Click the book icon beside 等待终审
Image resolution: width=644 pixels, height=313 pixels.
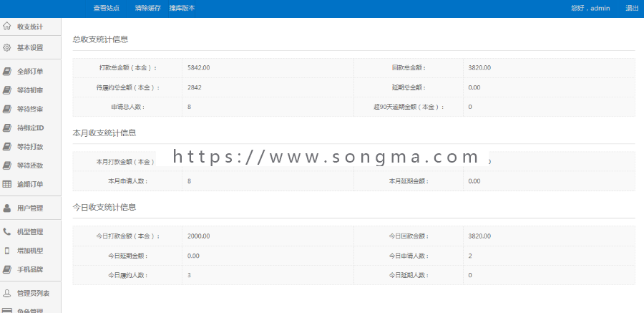[6, 109]
